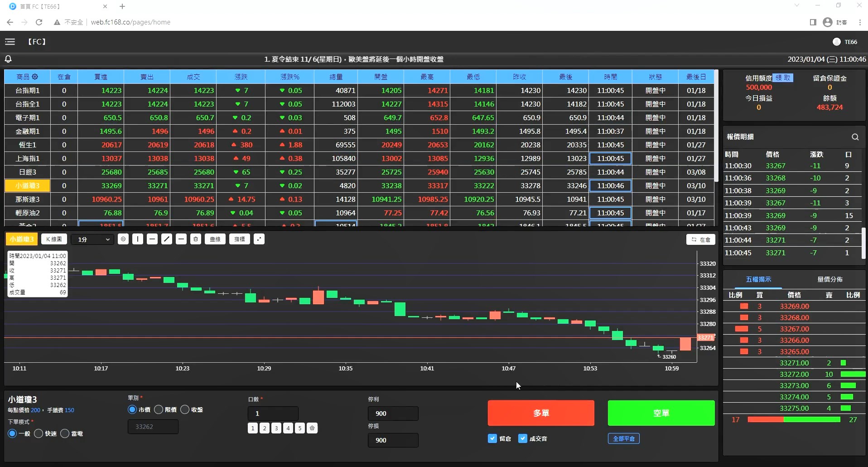Select the highlighted 小道瓊3 product cell
The width and height of the screenshot is (868, 467).
coord(27,185)
